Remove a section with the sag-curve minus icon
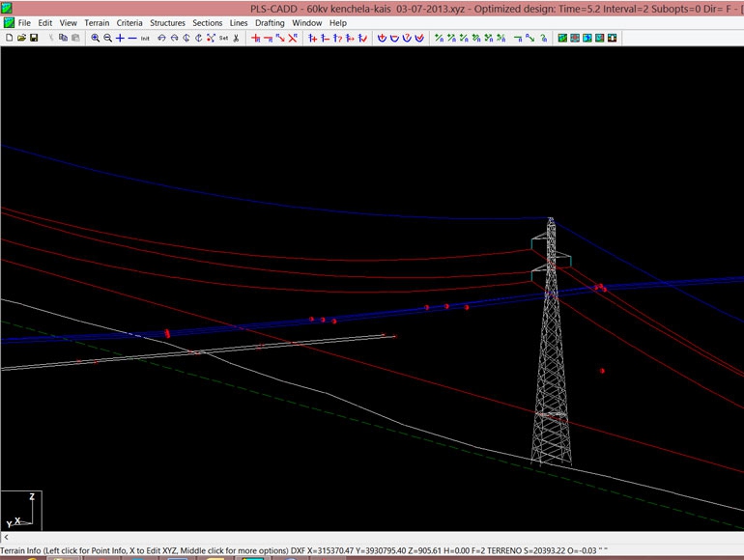The width and height of the screenshot is (744, 560). click(x=394, y=38)
